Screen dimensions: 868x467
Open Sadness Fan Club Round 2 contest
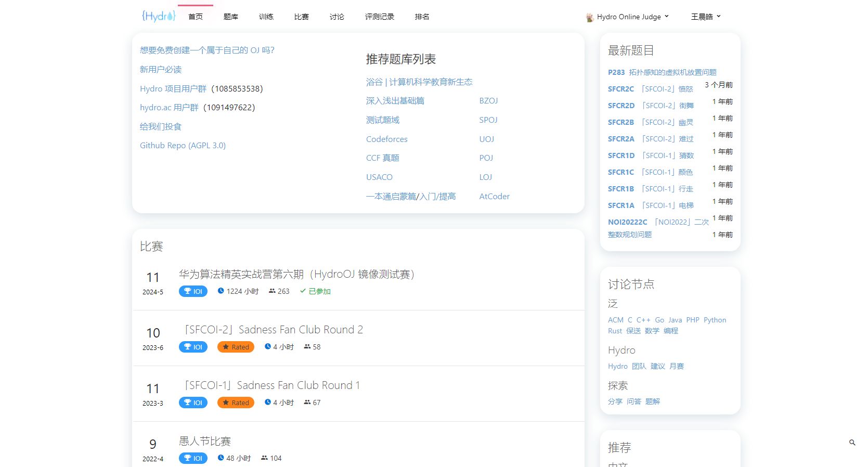[271, 330]
